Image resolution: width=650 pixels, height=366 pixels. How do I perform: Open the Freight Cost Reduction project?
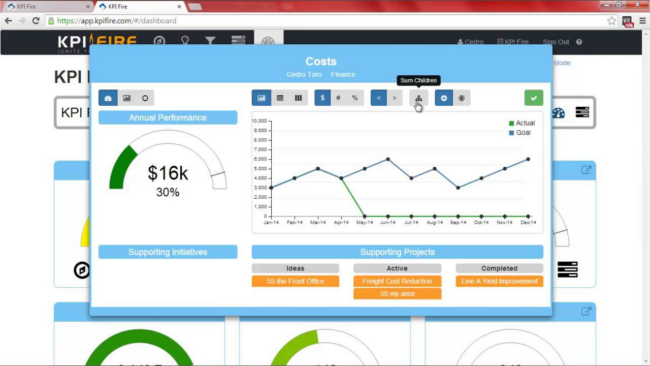click(397, 281)
